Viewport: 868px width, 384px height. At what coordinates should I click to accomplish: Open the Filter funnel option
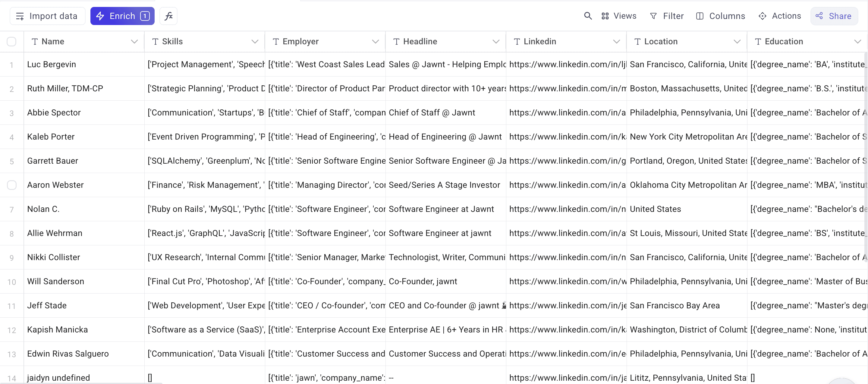pos(666,16)
